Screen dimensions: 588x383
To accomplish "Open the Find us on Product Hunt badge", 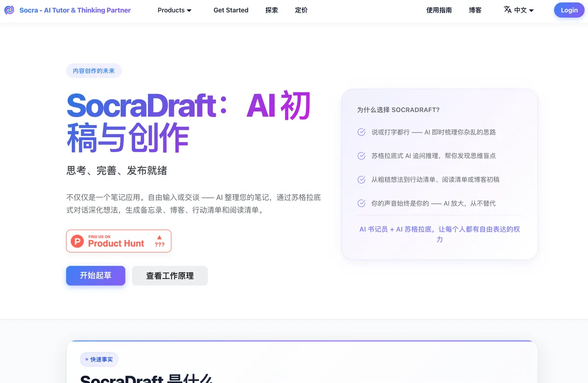I will pyautogui.click(x=119, y=241).
